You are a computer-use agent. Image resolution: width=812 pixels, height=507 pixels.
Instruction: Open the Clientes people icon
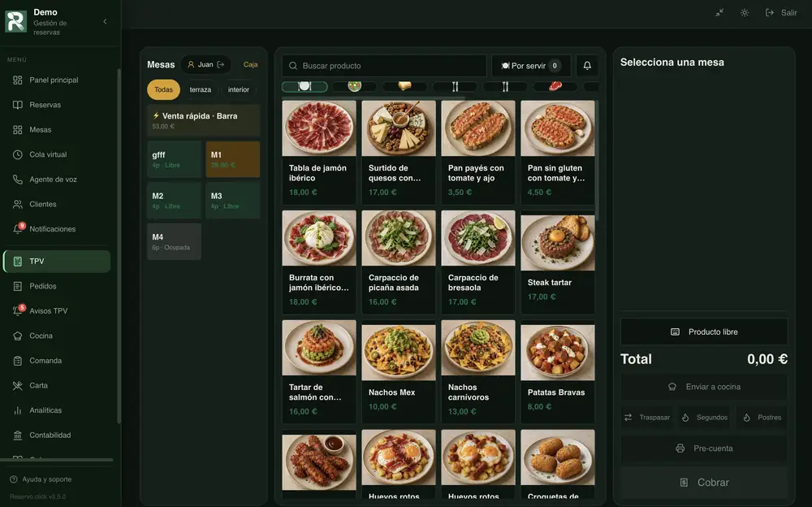[x=18, y=204]
